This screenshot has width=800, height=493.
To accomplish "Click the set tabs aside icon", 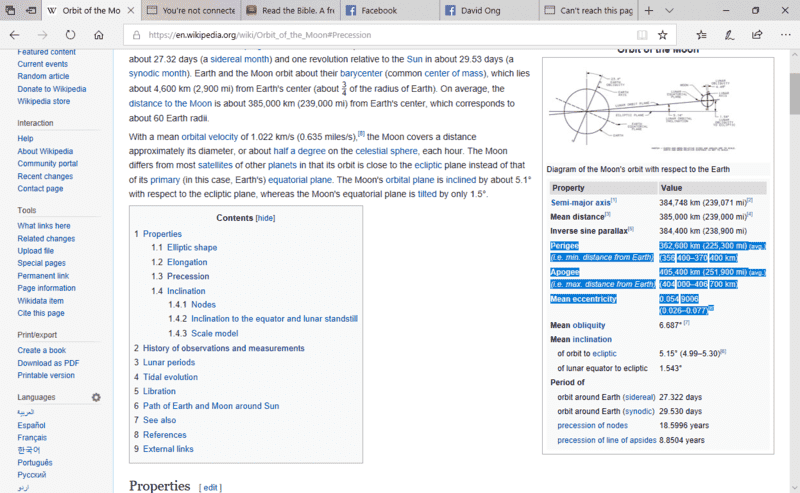I will coord(31,10).
